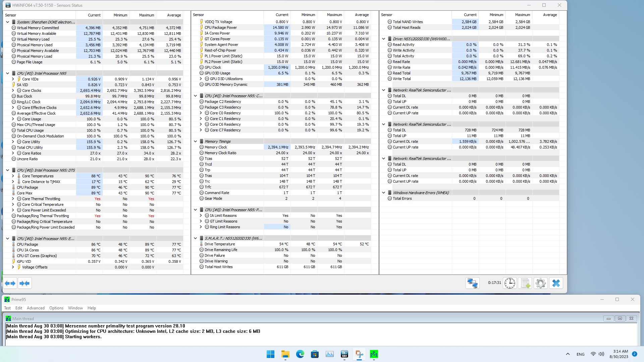Screen dimensions: 644x362
Task: Click the collapse panels arrows icon
Action: coord(24,283)
